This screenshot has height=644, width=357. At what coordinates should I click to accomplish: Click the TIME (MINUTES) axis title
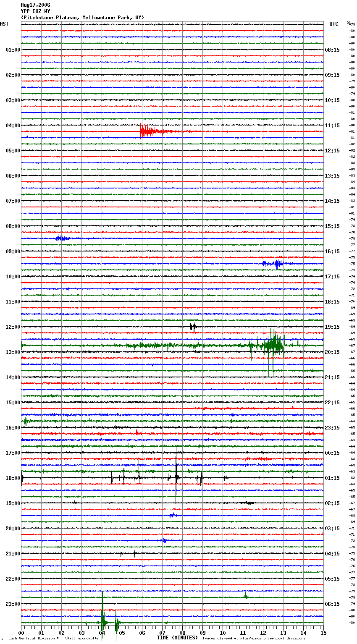(177, 638)
